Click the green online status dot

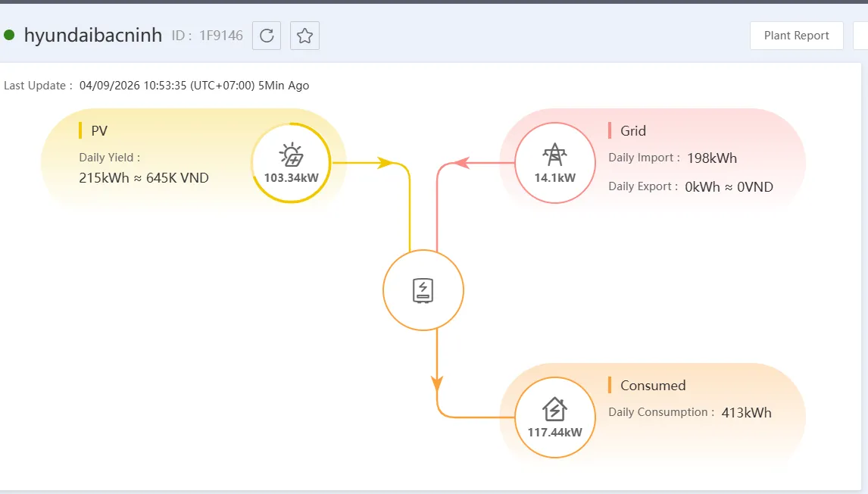[9, 36]
